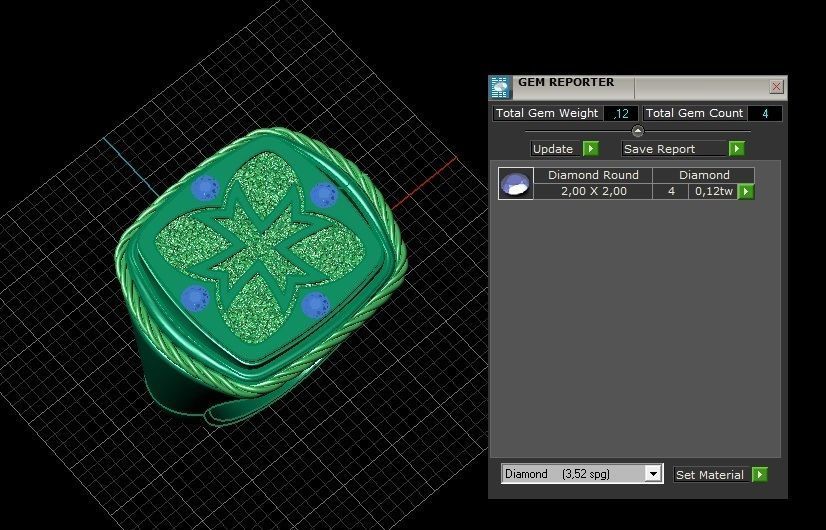Click the 'Diamond' material column header
The height and width of the screenshot is (530, 826).
[x=704, y=175]
